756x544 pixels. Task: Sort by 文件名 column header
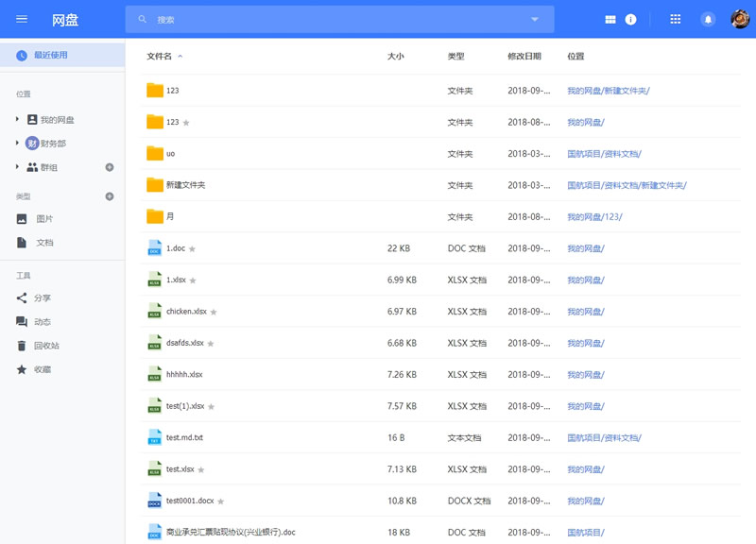point(160,57)
